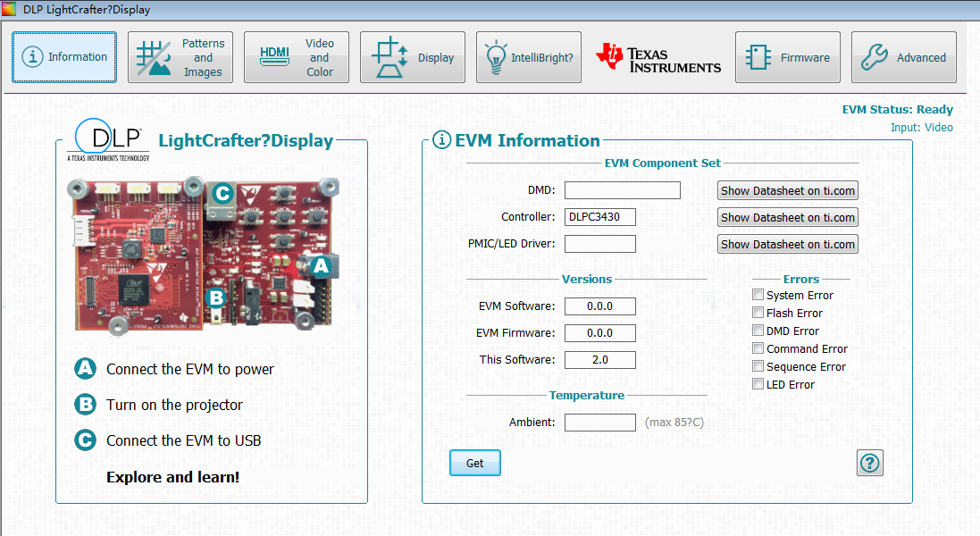Click the EVM Information info icon

[441, 139]
